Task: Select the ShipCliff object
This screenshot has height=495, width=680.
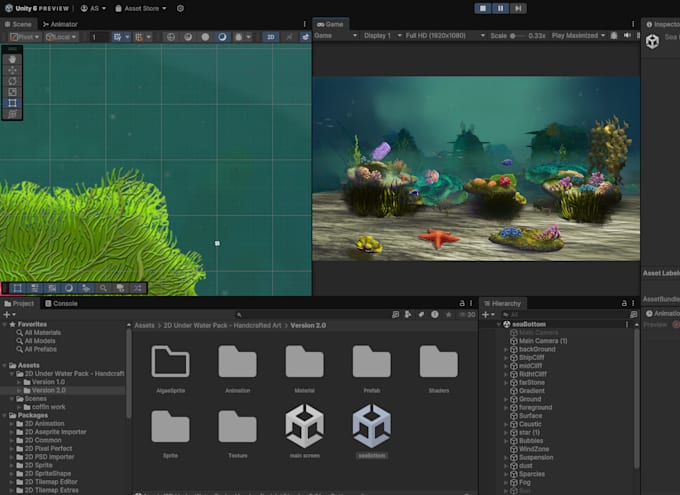Action: [x=531, y=357]
